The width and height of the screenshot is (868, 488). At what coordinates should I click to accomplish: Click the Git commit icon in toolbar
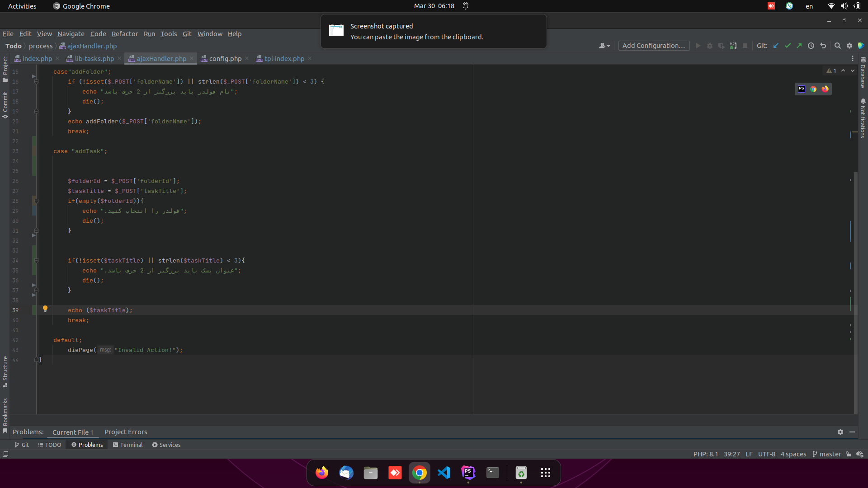[x=788, y=46]
